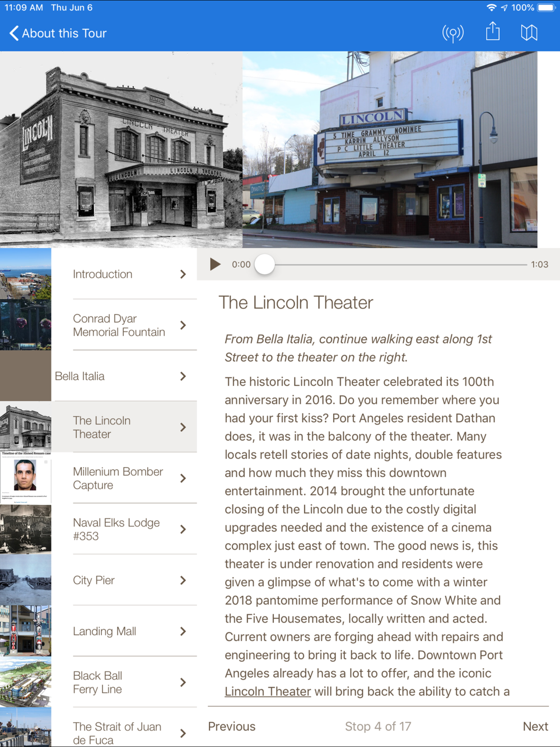Screen dimensions: 560x747
Task: Tap the audio elapsed time 0:00
Action: (241, 264)
